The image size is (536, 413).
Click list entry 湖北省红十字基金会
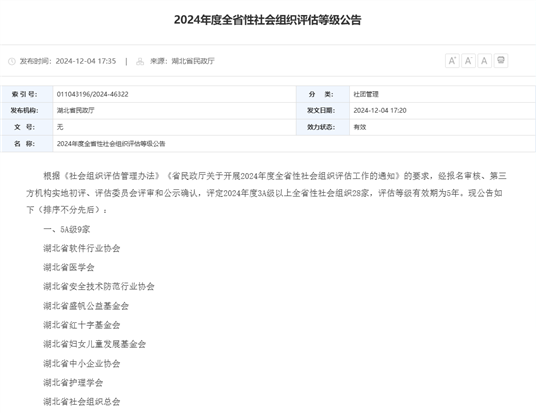82,325
